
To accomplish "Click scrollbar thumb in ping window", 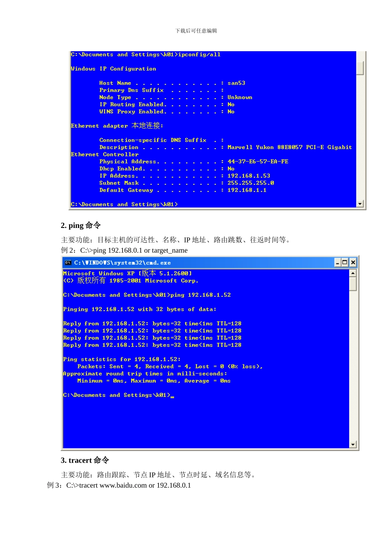I will click(353, 284).
